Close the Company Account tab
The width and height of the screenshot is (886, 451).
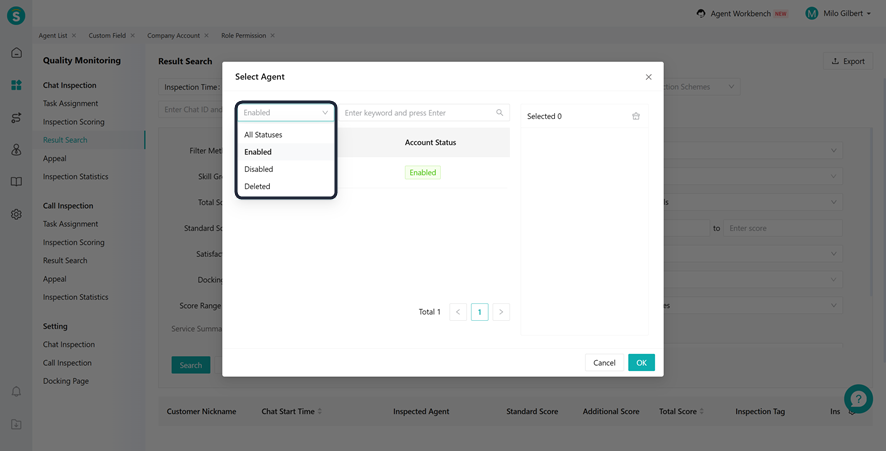point(206,35)
